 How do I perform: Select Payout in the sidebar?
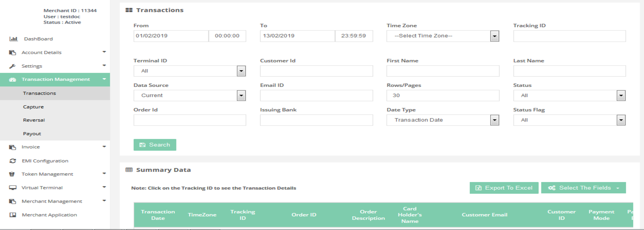(32, 134)
